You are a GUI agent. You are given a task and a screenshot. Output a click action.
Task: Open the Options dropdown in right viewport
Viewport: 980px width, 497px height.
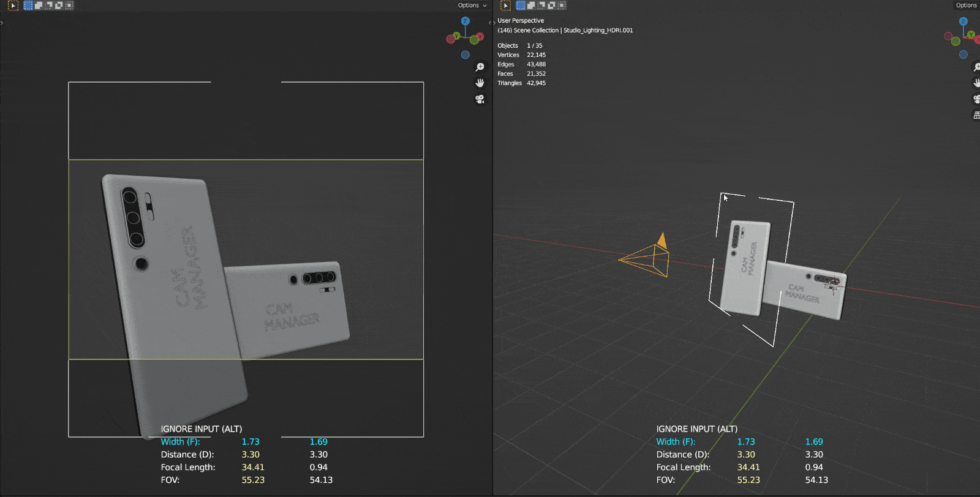pyautogui.click(x=966, y=6)
